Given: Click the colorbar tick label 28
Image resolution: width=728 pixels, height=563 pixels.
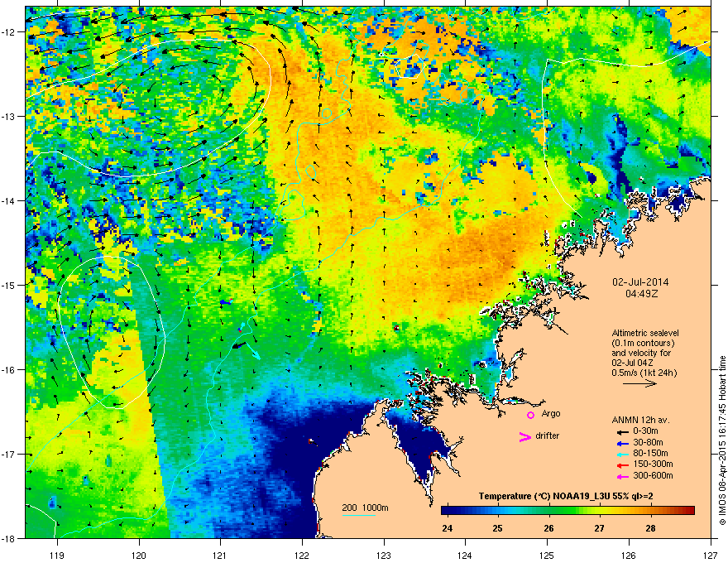Looking at the screenshot, I should click(x=650, y=528).
